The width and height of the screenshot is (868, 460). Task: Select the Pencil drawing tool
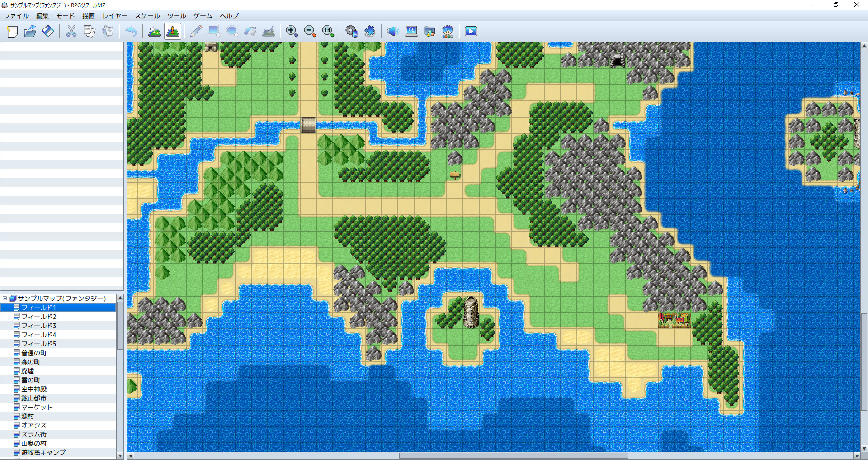[x=196, y=31]
